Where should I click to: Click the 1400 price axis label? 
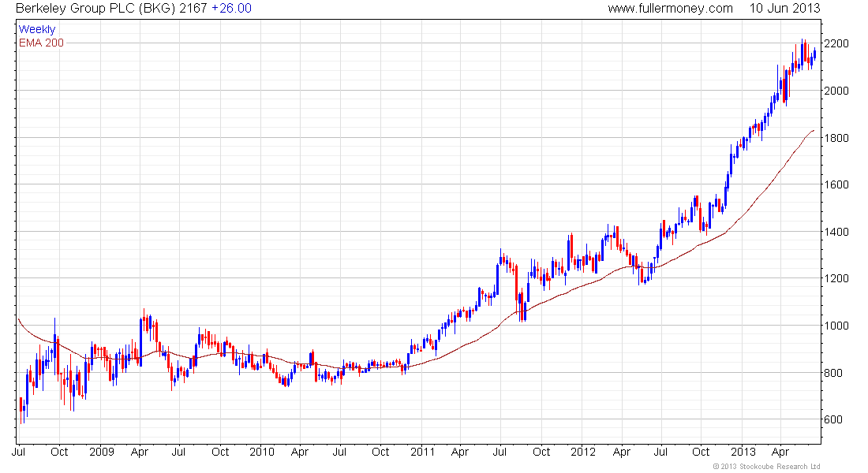coord(836,232)
